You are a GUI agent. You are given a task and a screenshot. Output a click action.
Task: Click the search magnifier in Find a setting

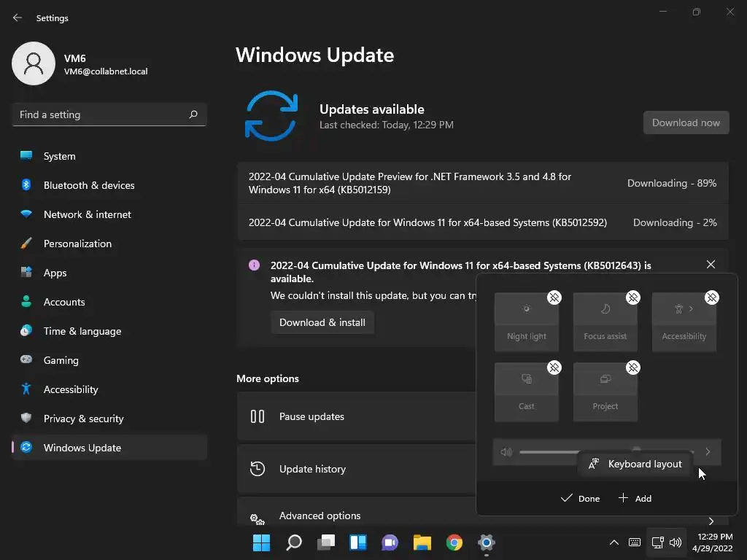pos(193,114)
